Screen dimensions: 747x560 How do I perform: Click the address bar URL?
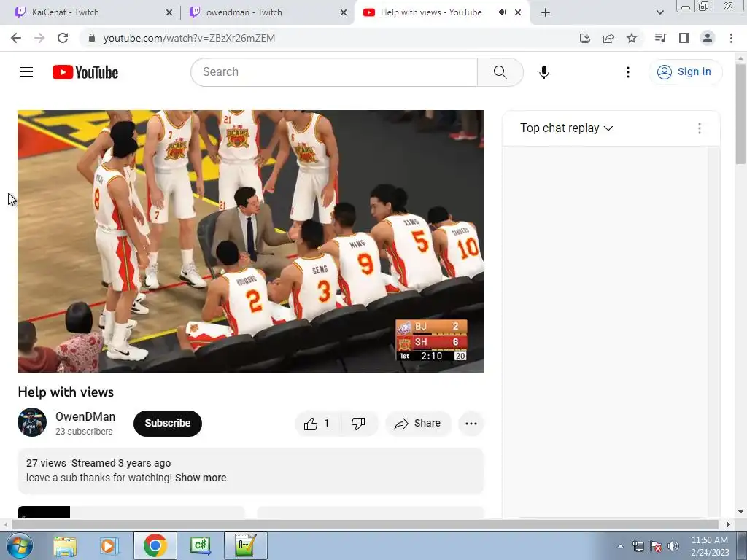click(189, 38)
